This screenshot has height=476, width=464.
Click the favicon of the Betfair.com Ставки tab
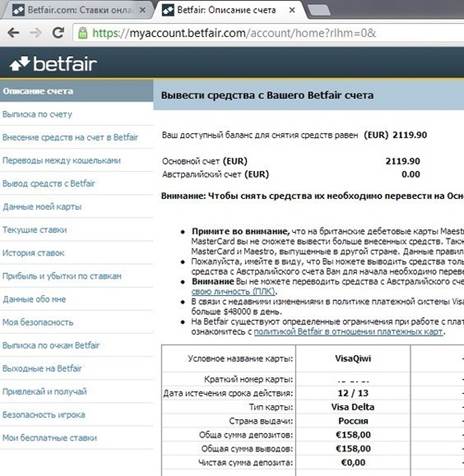coord(18,10)
